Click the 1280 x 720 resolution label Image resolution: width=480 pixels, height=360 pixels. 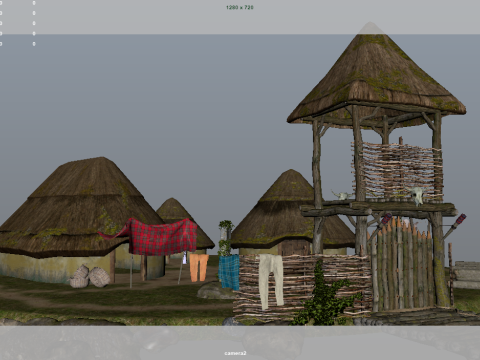240,7
